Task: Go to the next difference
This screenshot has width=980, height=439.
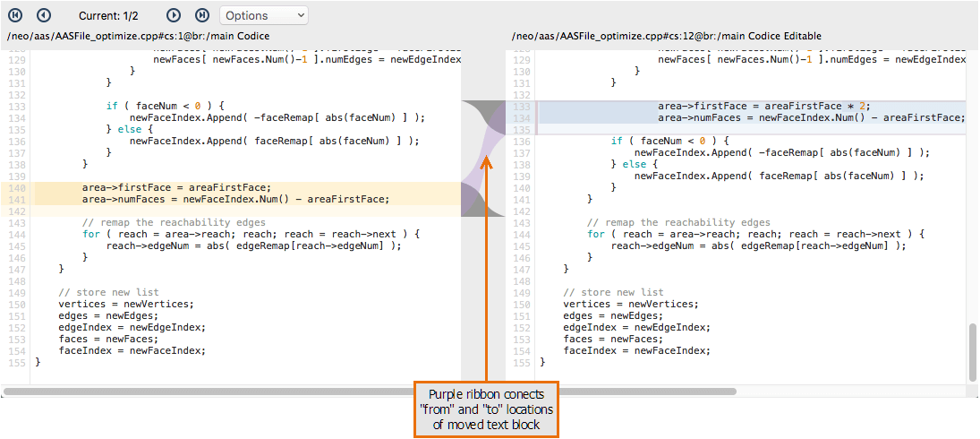Action: (175, 14)
